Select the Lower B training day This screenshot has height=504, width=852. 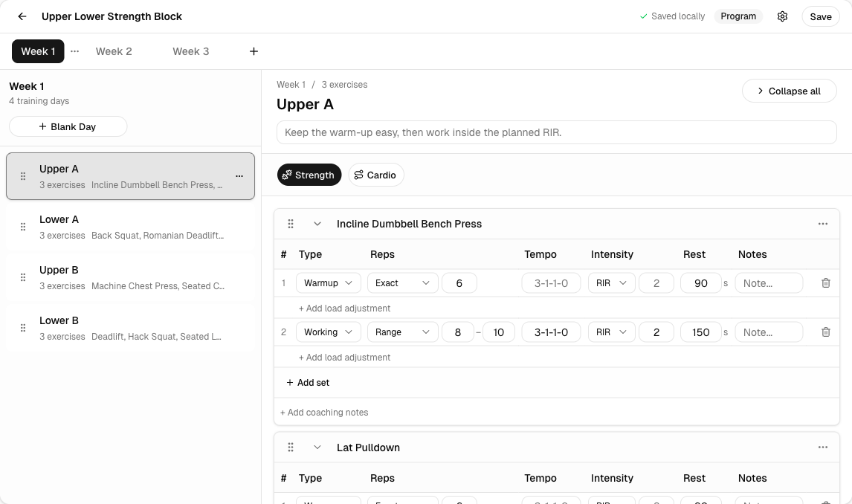click(130, 328)
